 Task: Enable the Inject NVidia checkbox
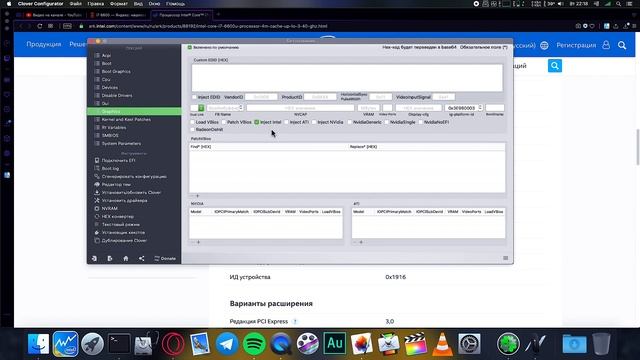point(314,122)
